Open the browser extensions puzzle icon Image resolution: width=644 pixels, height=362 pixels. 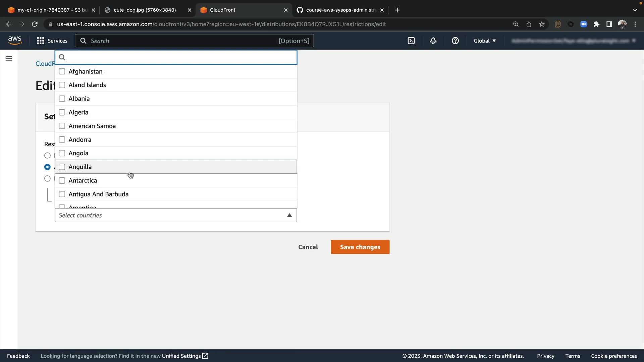[596, 24]
